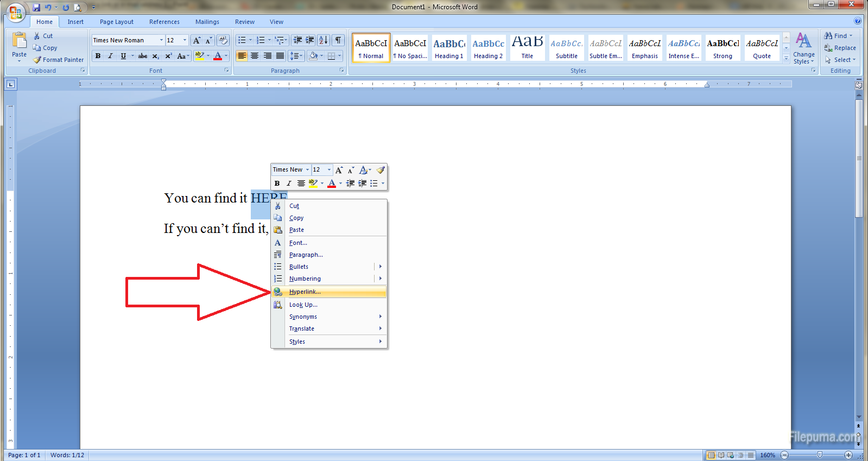Toggle Bold in the ribbon Font group
Image resolution: width=868 pixels, height=461 pixels.
click(x=98, y=56)
